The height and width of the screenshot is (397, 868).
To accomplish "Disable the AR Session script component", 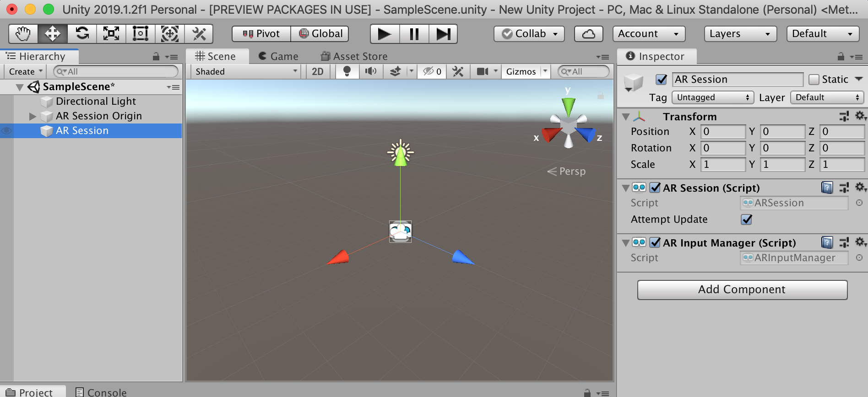I will click(655, 188).
